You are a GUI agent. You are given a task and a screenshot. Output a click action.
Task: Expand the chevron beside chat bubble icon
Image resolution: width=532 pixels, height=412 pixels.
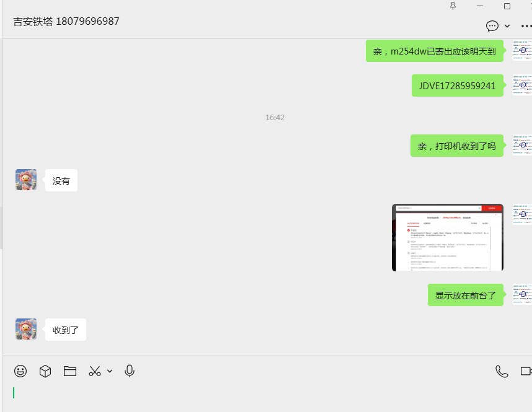click(x=507, y=26)
